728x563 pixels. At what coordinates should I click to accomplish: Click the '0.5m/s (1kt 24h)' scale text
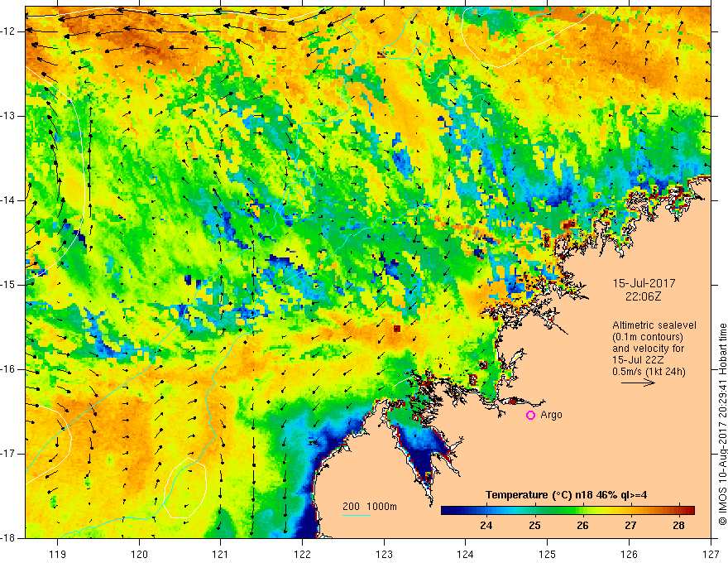649,372
